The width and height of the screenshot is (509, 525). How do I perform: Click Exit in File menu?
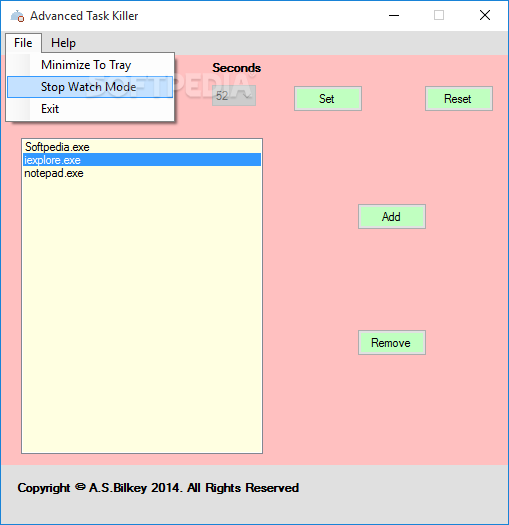pyautogui.click(x=90, y=109)
